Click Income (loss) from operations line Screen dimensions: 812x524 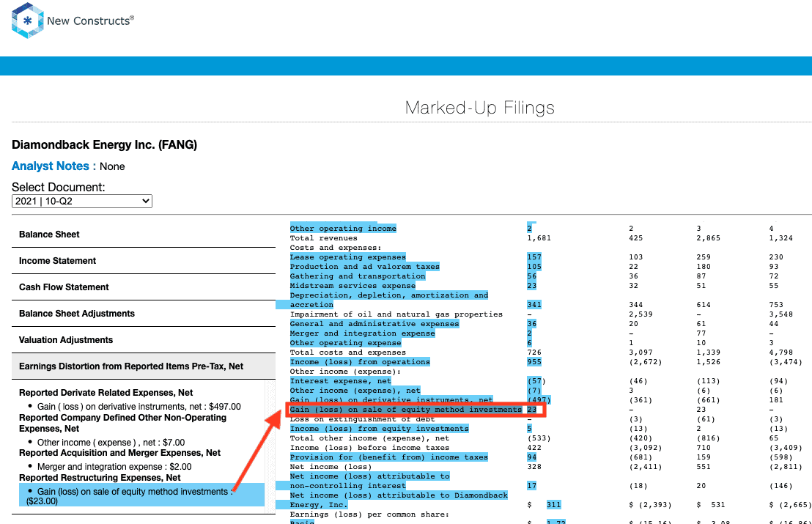360,362
